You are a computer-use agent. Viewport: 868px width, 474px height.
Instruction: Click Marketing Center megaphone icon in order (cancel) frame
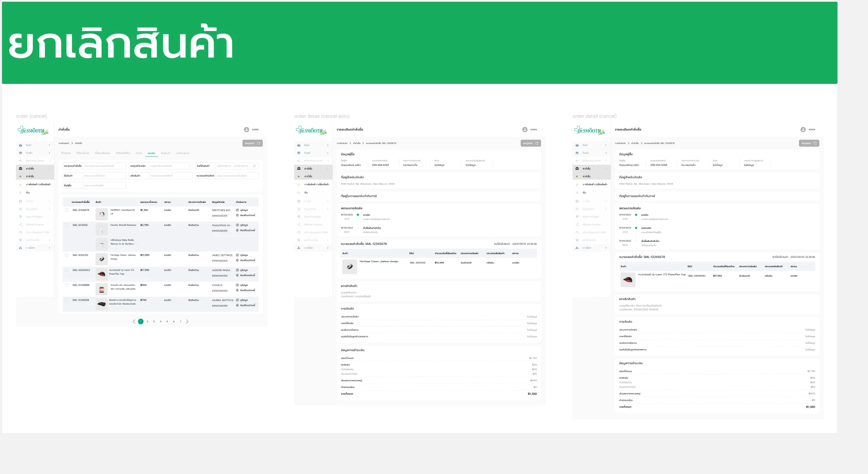(x=20, y=161)
